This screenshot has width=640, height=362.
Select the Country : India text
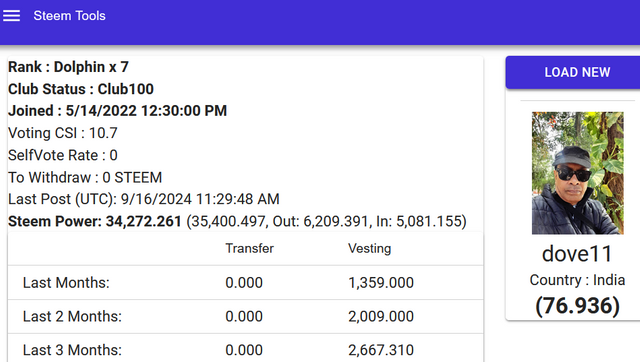(x=577, y=280)
